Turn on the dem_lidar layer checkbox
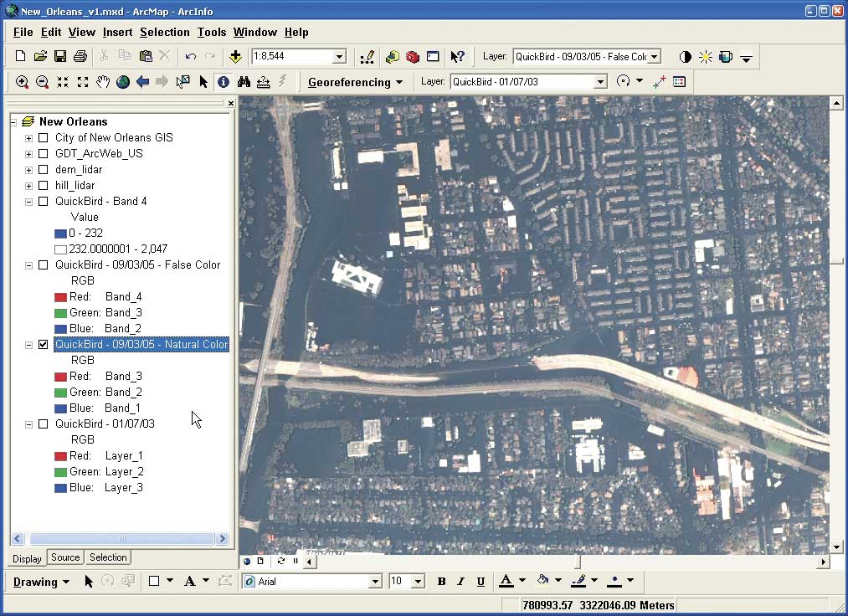The image size is (848, 616). [44, 170]
